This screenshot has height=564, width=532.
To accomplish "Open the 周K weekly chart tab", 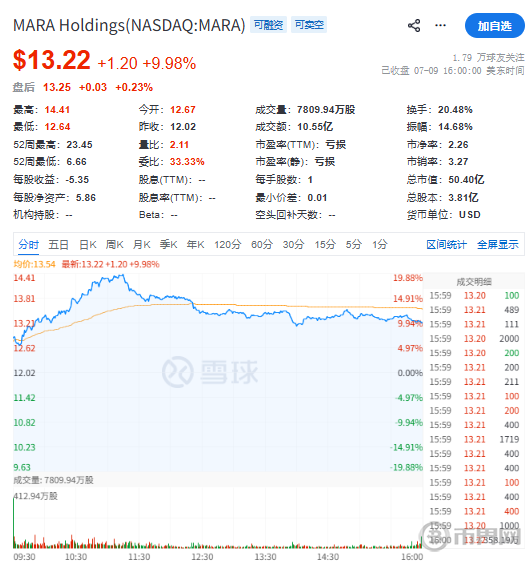I will [x=114, y=245].
